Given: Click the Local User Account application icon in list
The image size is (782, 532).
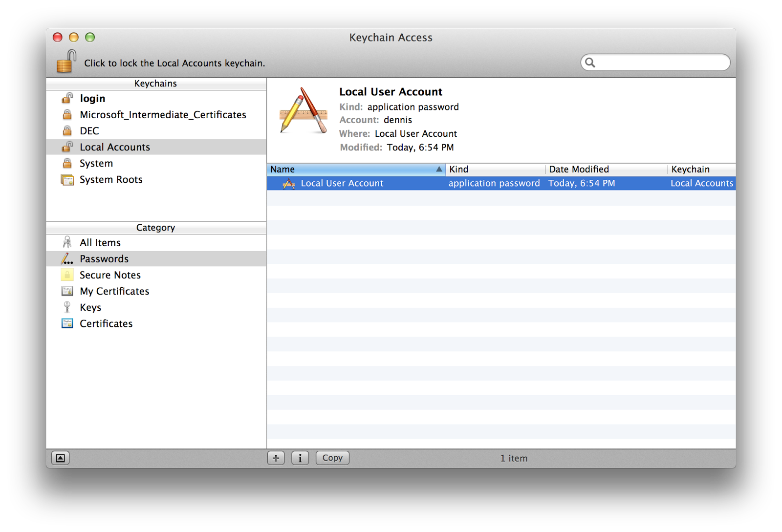Looking at the screenshot, I should 289,183.
